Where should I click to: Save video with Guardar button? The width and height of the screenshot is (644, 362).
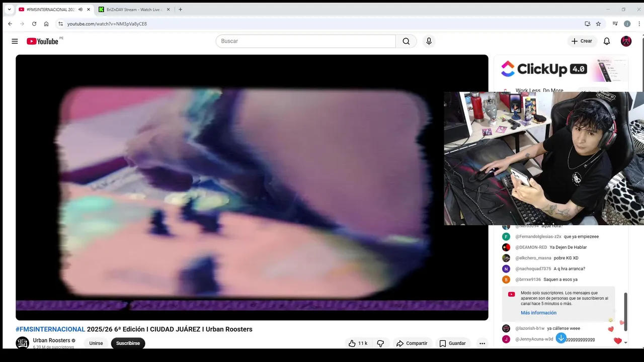pos(452,343)
